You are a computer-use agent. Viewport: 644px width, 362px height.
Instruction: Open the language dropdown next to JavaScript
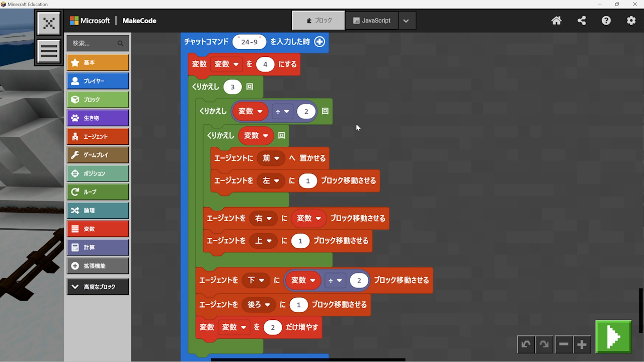pyautogui.click(x=406, y=21)
